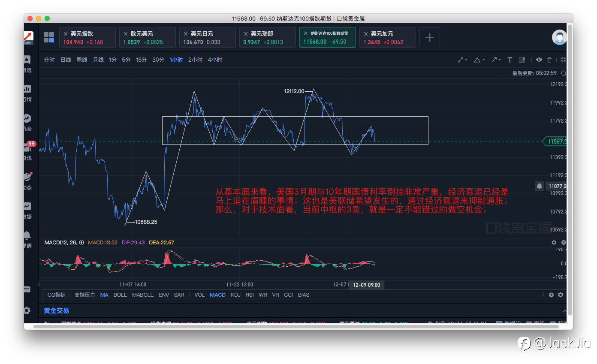Open the reminder bell sidebar icon

(x=27, y=235)
